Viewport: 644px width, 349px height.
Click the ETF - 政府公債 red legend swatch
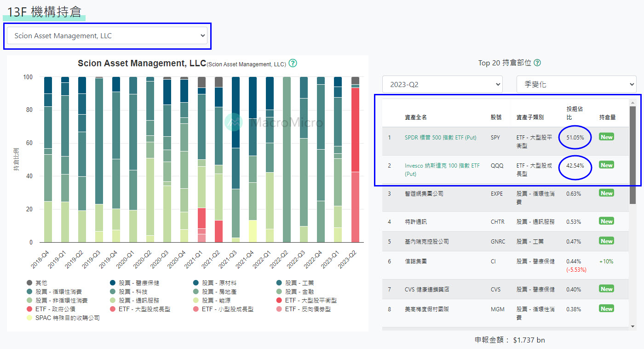pyautogui.click(x=29, y=309)
